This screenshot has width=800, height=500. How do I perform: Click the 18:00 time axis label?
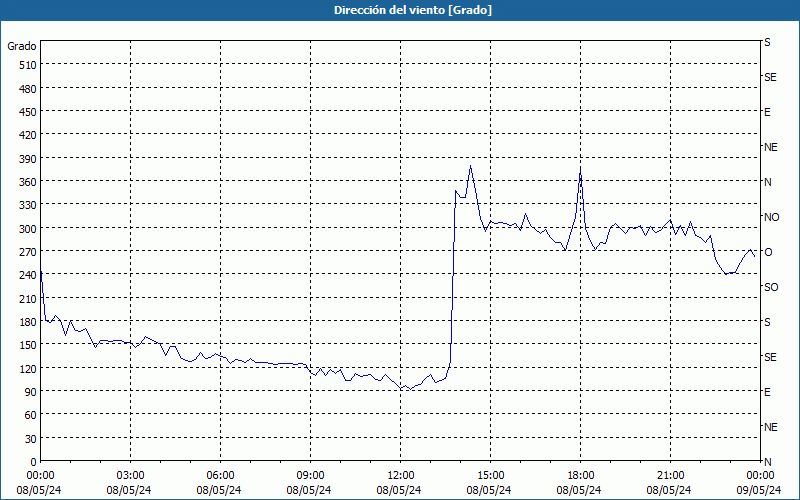tap(581, 475)
